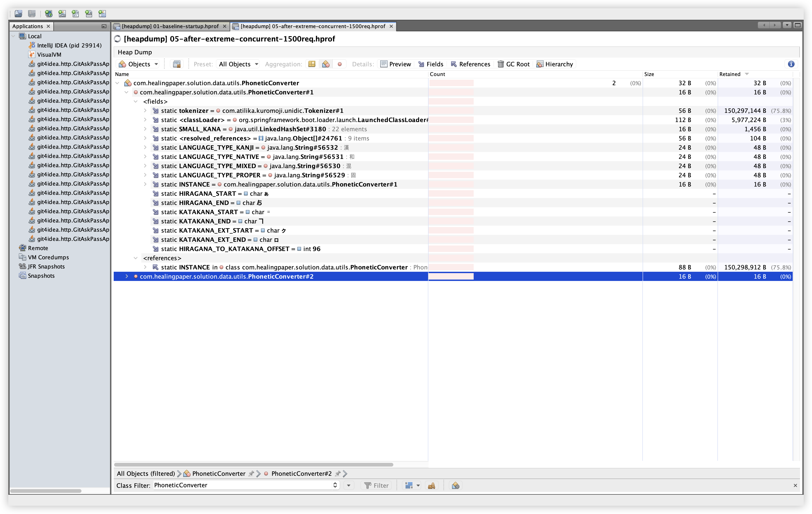Click the heap dump comparison toolbar icon

coord(177,64)
